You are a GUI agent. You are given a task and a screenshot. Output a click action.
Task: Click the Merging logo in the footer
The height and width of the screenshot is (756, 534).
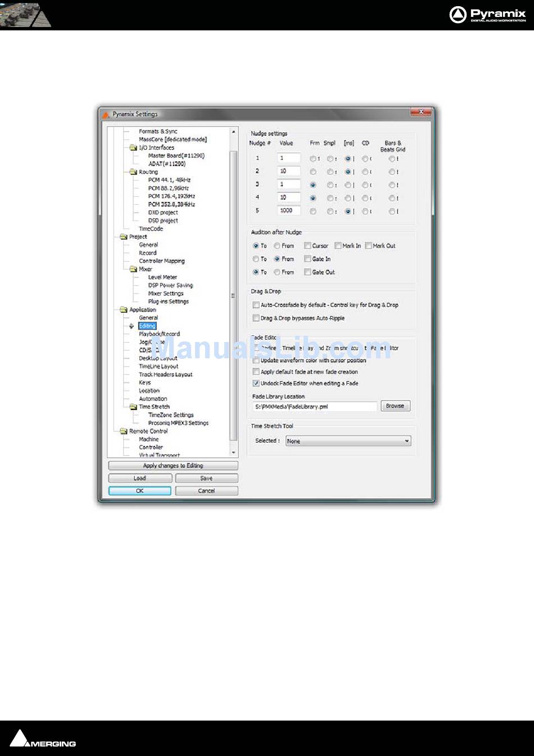click(43, 739)
